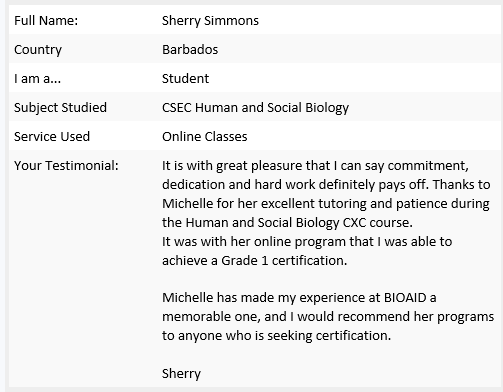Click the line mentioning CXC course

point(287,223)
